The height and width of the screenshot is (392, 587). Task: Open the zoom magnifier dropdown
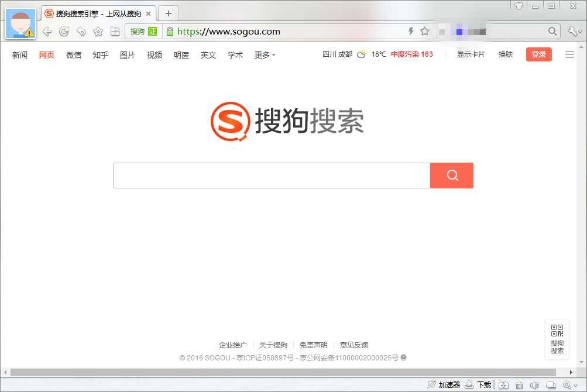pyautogui.click(x=570, y=385)
